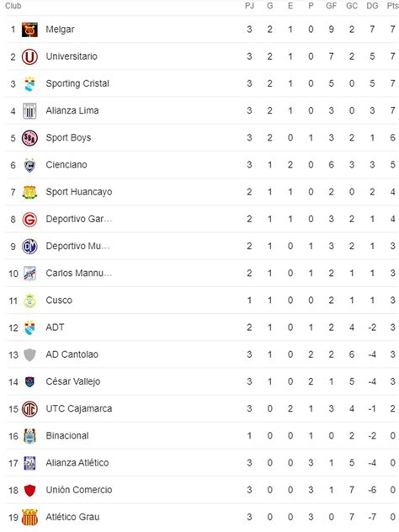Select the AD Cantolao team name

(x=72, y=354)
